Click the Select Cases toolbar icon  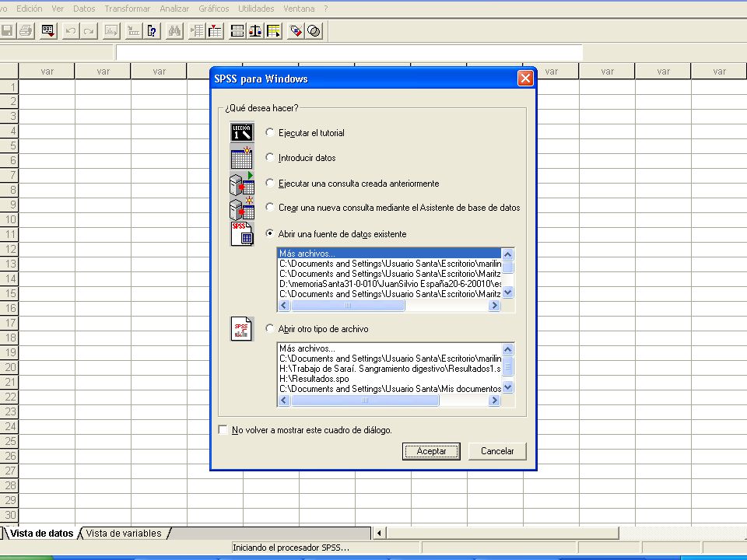coord(274,31)
